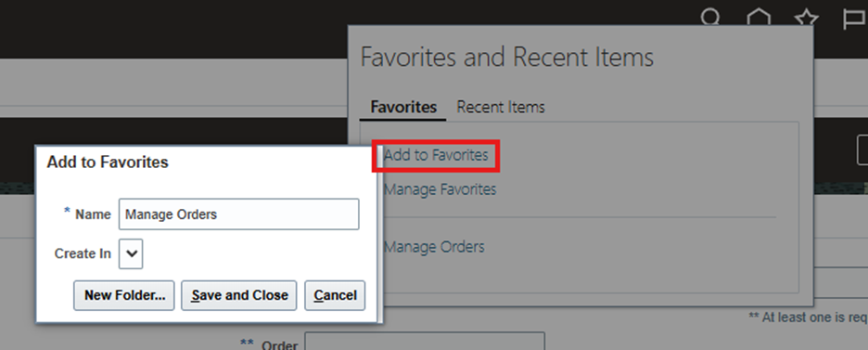Viewport: 868px width, 350px height.
Task: Click the cut-off button at dark bar's right edge
Action: [x=862, y=149]
